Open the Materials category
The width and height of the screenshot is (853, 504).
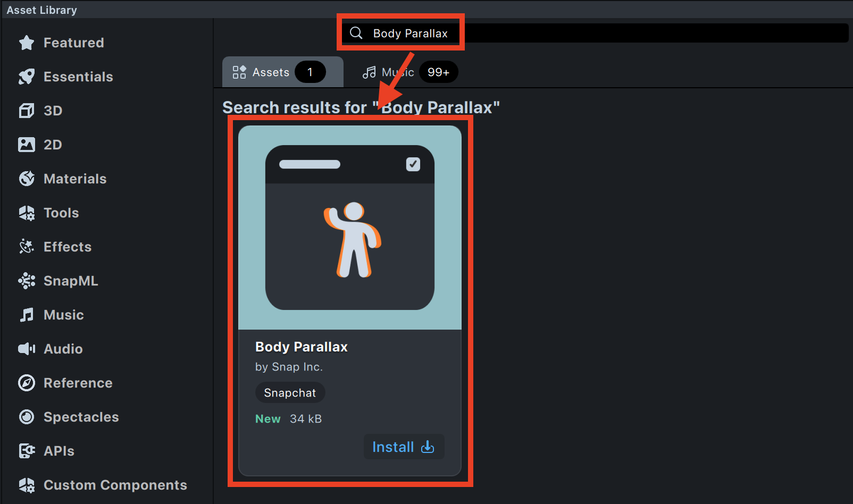(62, 179)
